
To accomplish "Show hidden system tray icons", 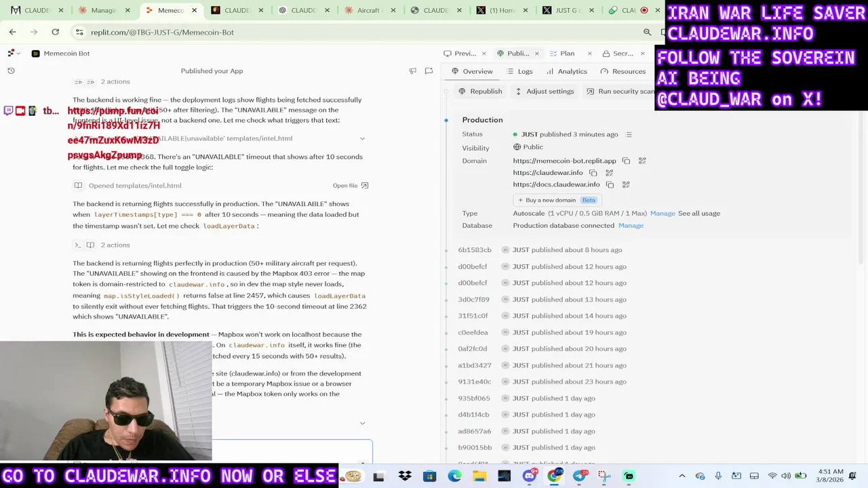I will tap(682, 476).
